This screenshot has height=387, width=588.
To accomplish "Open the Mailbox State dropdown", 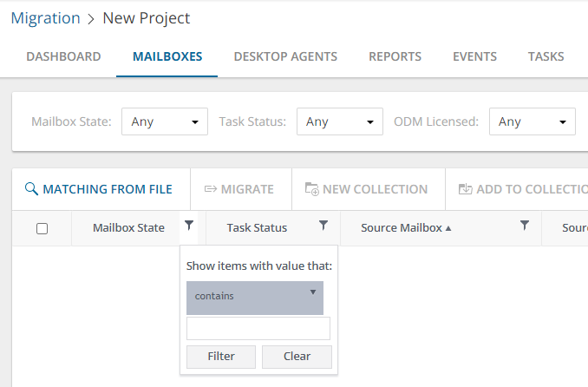I will [165, 122].
